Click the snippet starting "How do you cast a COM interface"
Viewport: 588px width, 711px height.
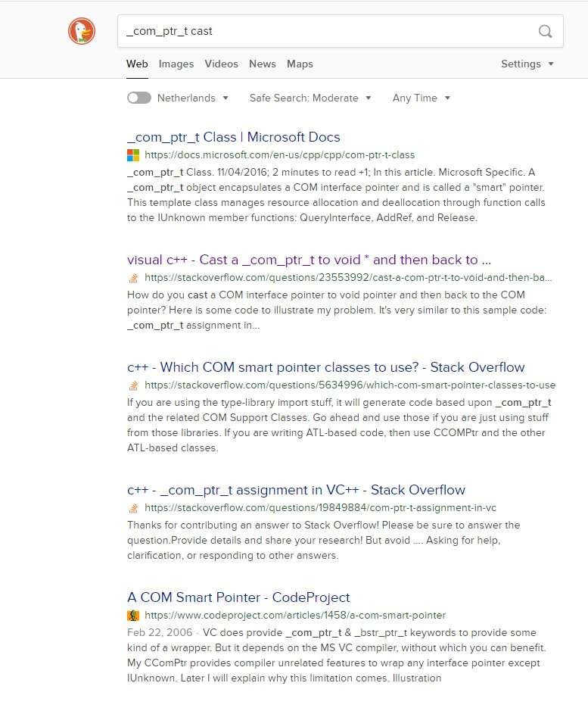tap(337, 310)
